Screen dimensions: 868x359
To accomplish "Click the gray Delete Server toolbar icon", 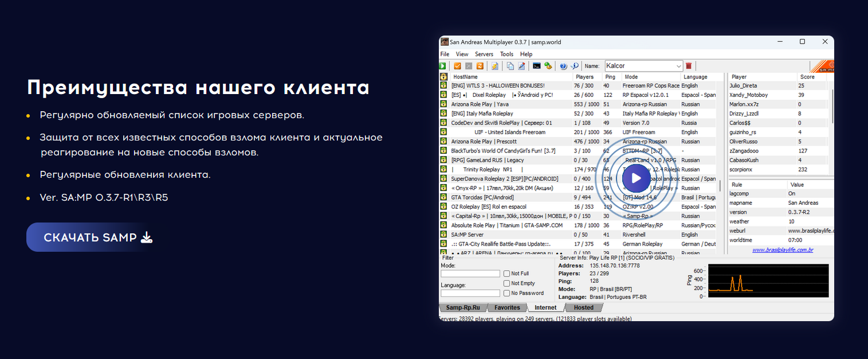I will pyautogui.click(x=469, y=66).
